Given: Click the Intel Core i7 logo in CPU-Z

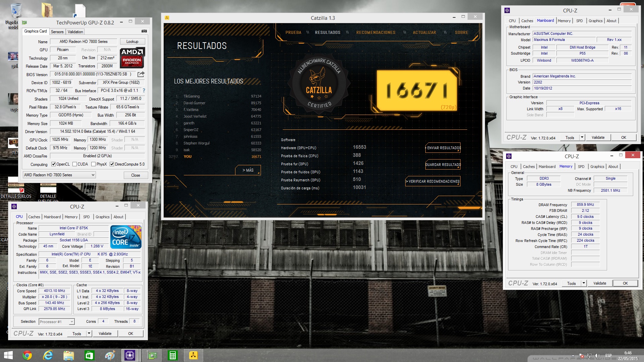Looking at the screenshot, I should [x=126, y=237].
